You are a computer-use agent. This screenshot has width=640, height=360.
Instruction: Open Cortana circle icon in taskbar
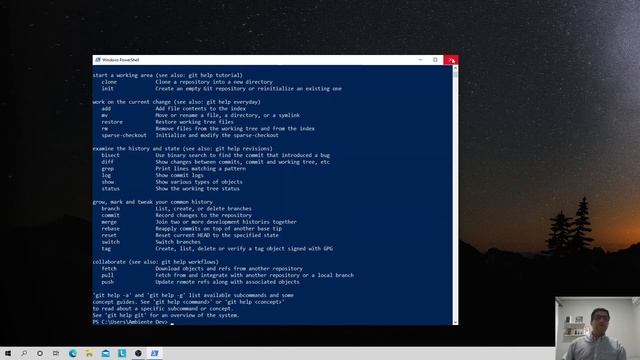point(40,353)
